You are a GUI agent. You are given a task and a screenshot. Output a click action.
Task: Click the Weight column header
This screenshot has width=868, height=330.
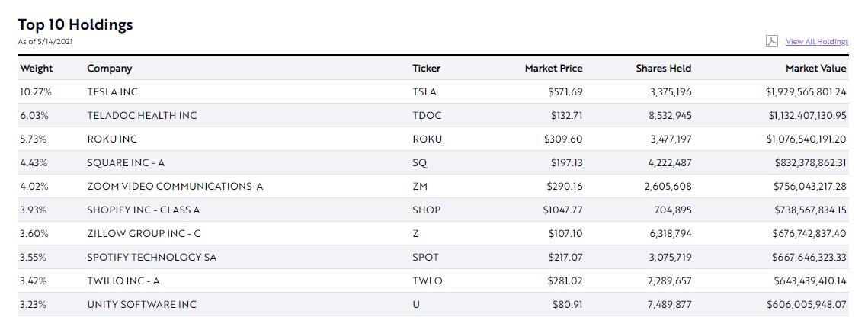click(x=37, y=69)
